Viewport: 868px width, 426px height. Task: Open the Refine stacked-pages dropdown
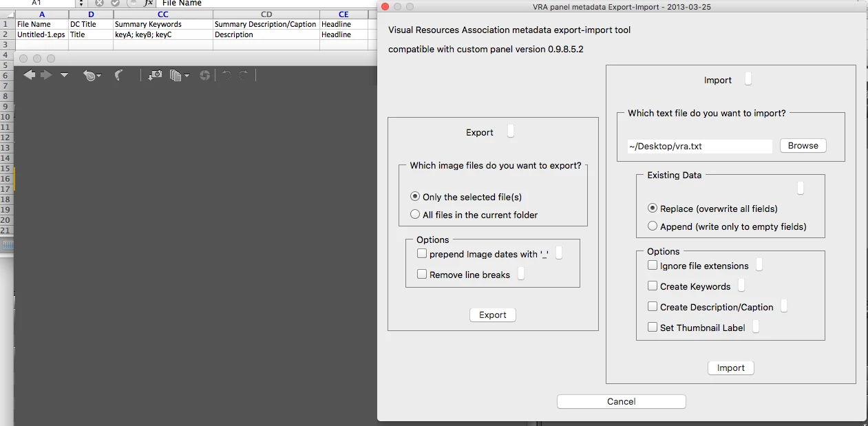coord(179,75)
